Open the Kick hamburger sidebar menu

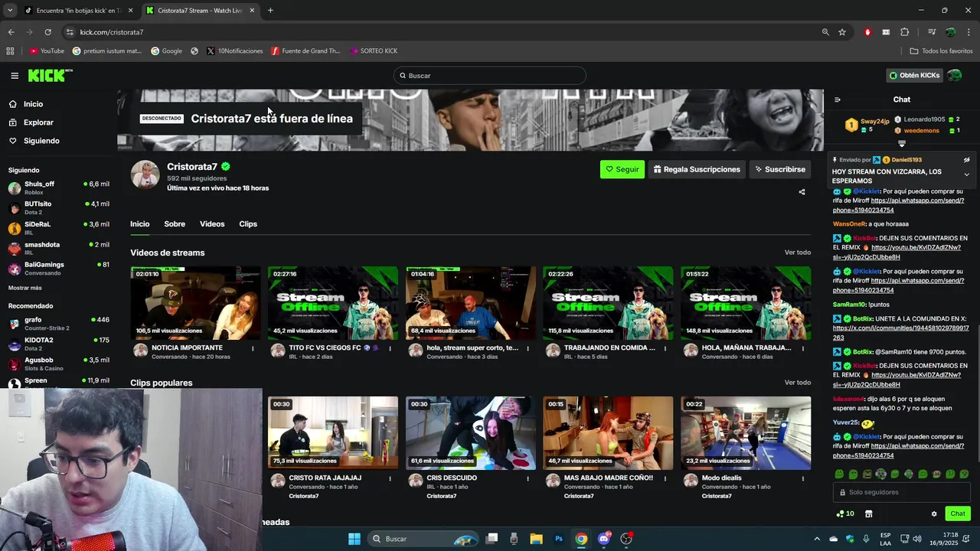(x=15, y=76)
